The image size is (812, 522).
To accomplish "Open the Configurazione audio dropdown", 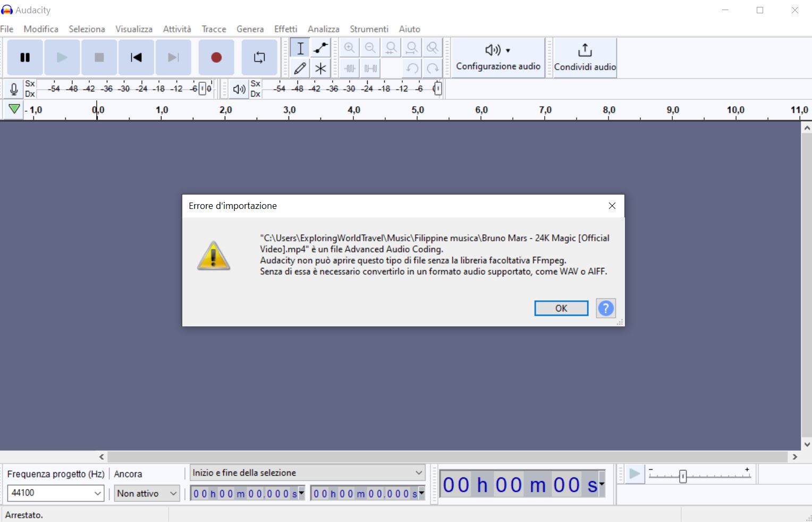I will pos(498,57).
